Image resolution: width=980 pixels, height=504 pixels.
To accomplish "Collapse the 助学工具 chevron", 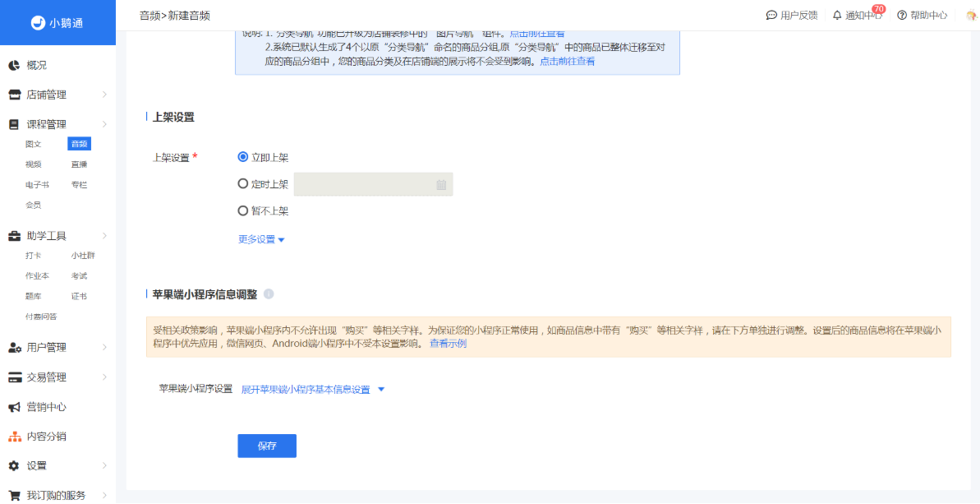I will pos(104,236).
